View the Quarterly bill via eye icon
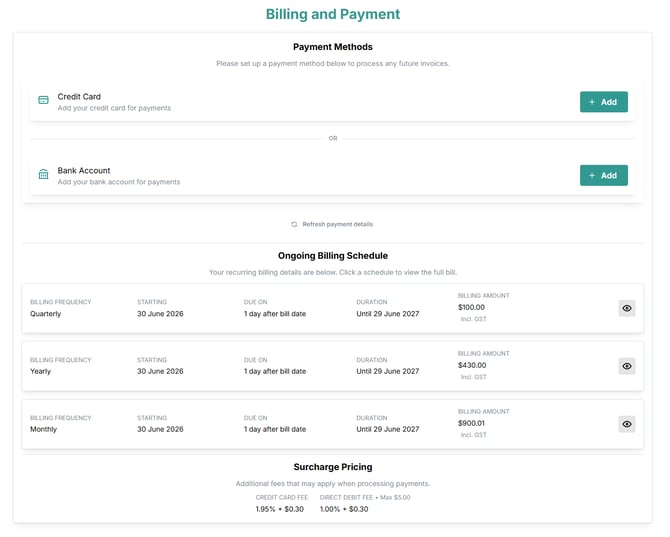This screenshot has height=537, width=670. 626,308
